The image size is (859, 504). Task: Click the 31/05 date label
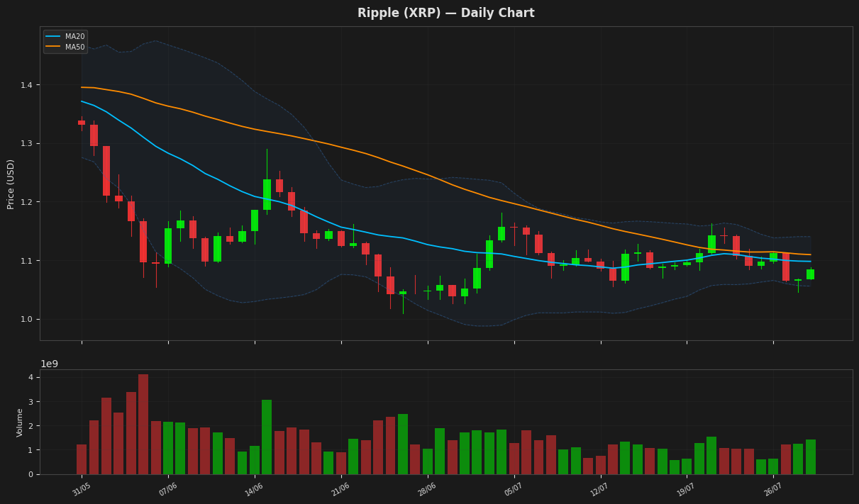(82, 490)
